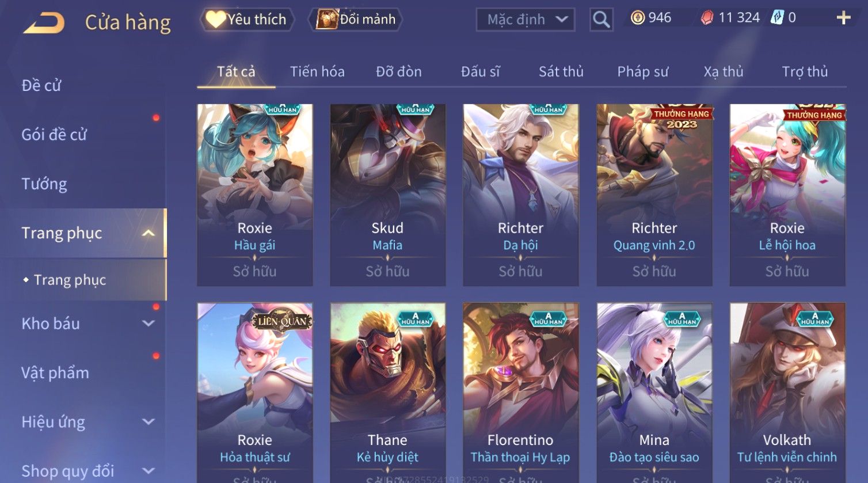Open Volkath Tư lệnh viễn chinh skin
868x483 pixels.
[787, 393]
